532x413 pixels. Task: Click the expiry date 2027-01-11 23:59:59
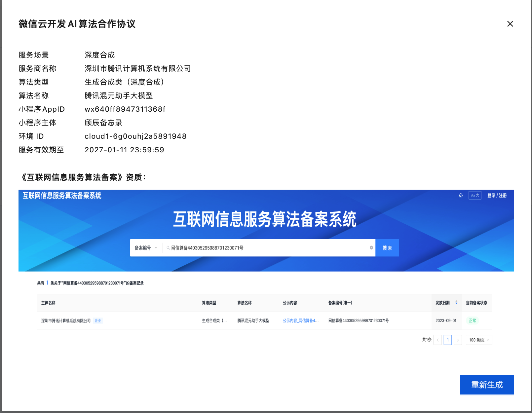[x=124, y=150]
